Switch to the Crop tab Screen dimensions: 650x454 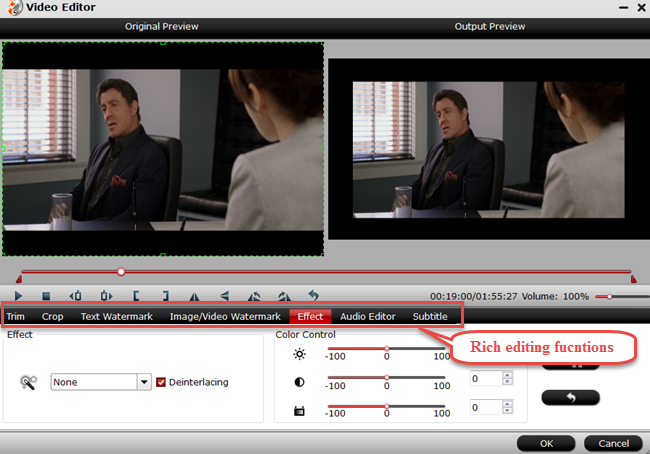pyautogui.click(x=53, y=316)
